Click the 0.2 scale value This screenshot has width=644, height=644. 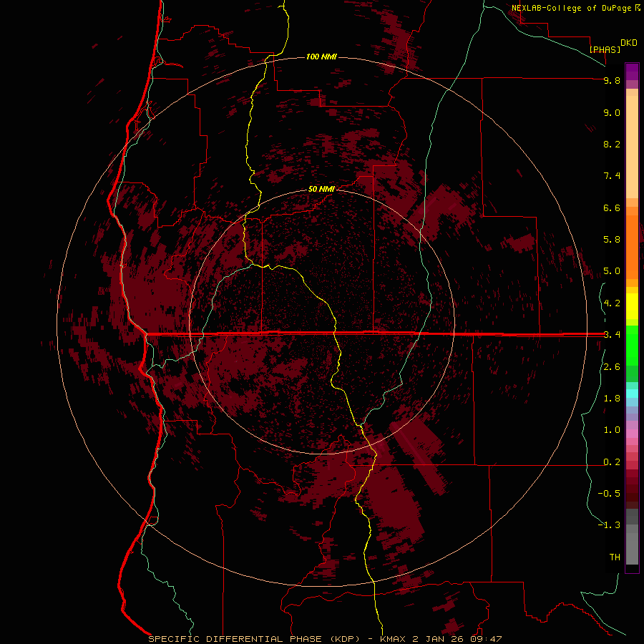coord(612,462)
